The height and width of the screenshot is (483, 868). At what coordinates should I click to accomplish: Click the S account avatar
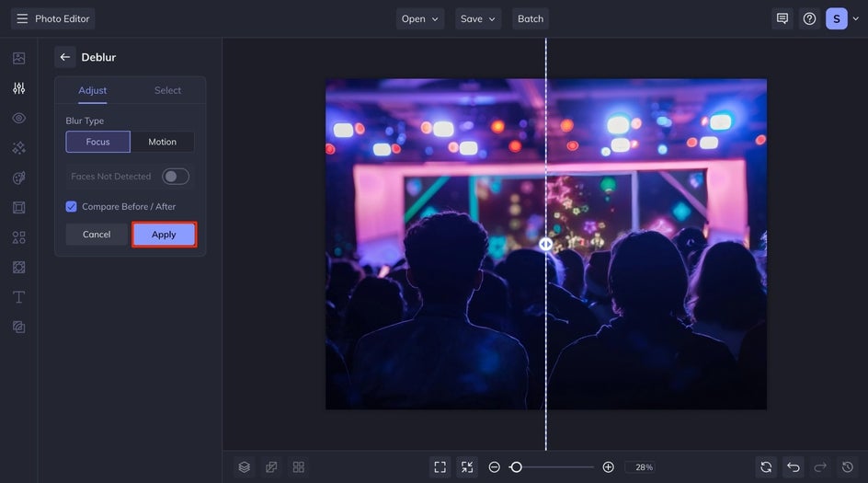[x=837, y=18]
